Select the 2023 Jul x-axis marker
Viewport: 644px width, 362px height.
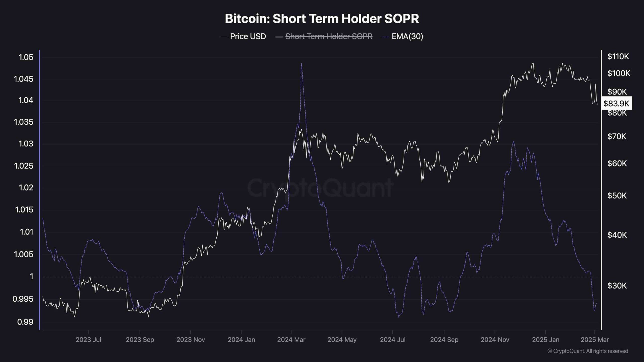88,340
